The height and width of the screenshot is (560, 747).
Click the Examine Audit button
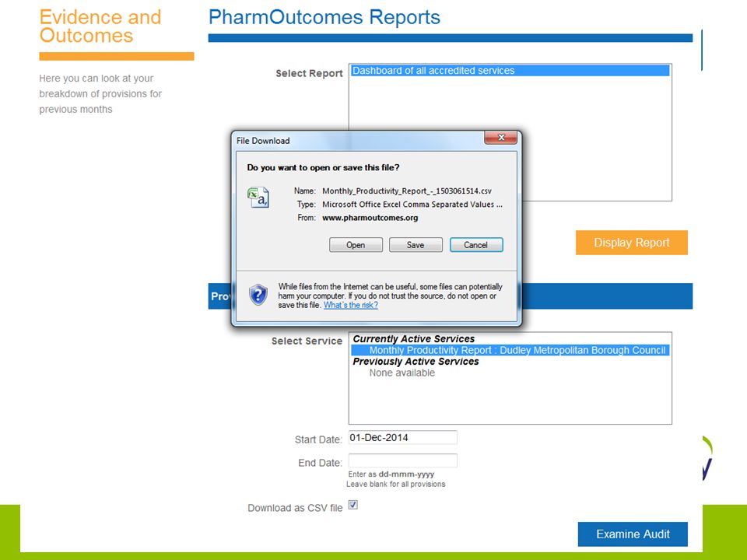click(633, 534)
